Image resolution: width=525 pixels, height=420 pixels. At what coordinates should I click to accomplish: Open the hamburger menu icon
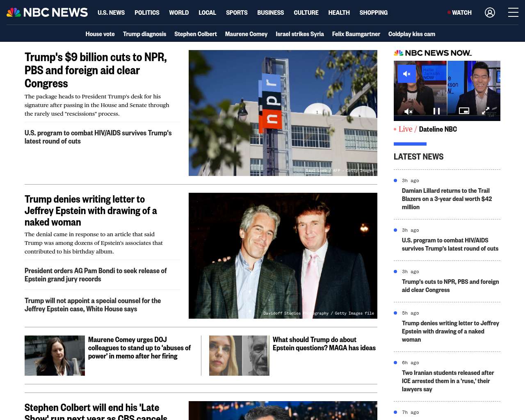(513, 13)
